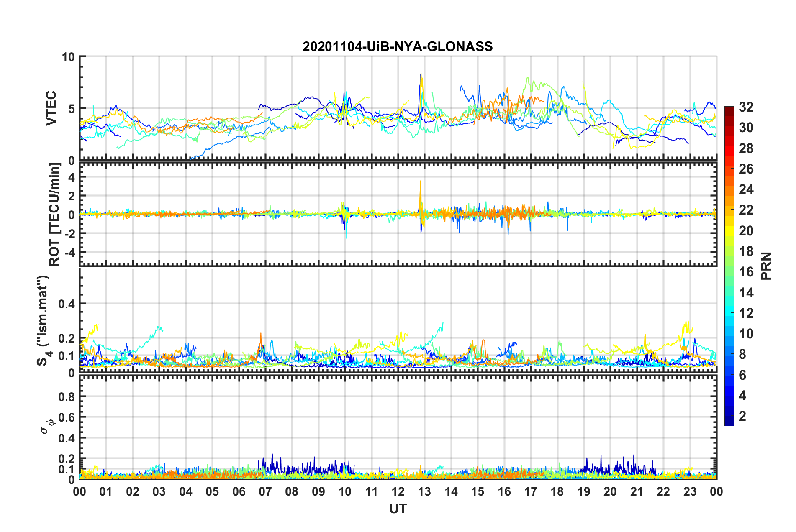Screen dimensions: 796x532
Task: Click the colorbar tick label 16
Action: (746, 272)
